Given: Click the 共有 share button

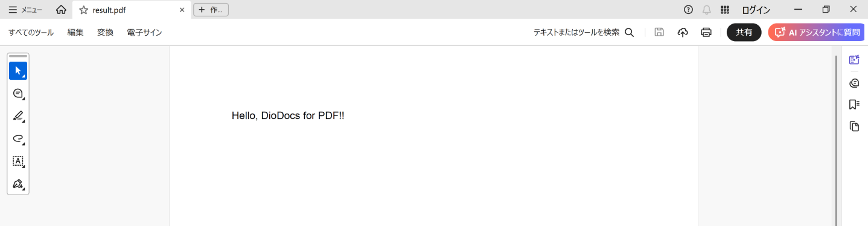Looking at the screenshot, I should 744,33.
